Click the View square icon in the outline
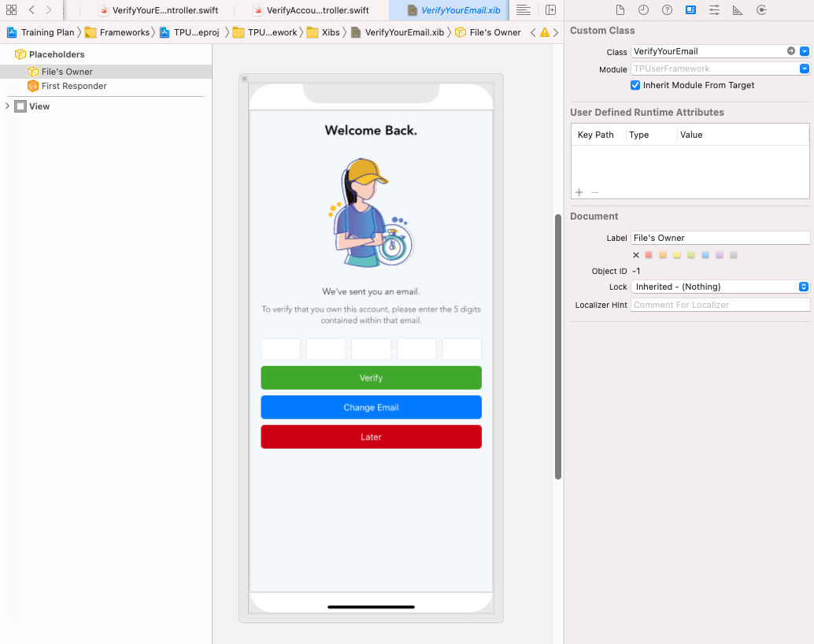The image size is (814, 644). pyautogui.click(x=20, y=106)
